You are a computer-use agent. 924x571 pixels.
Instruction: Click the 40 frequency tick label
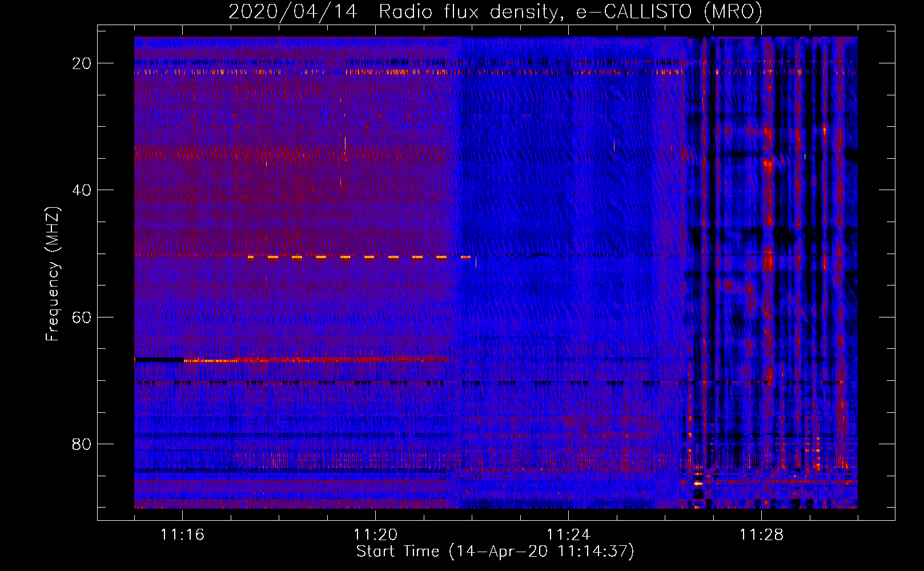tap(82, 190)
